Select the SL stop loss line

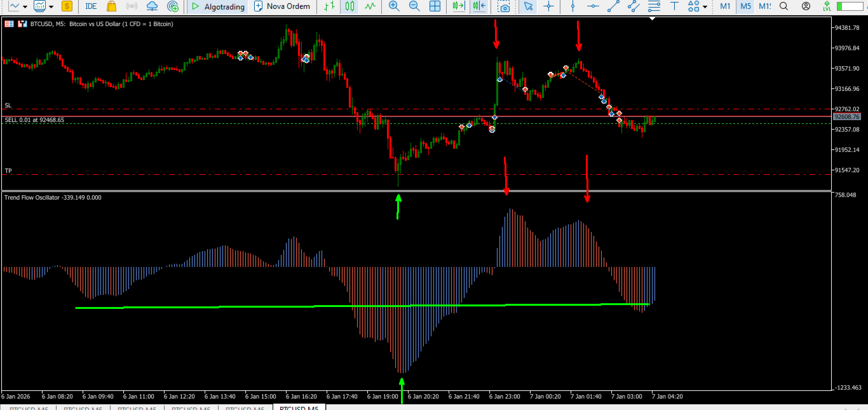click(x=416, y=109)
